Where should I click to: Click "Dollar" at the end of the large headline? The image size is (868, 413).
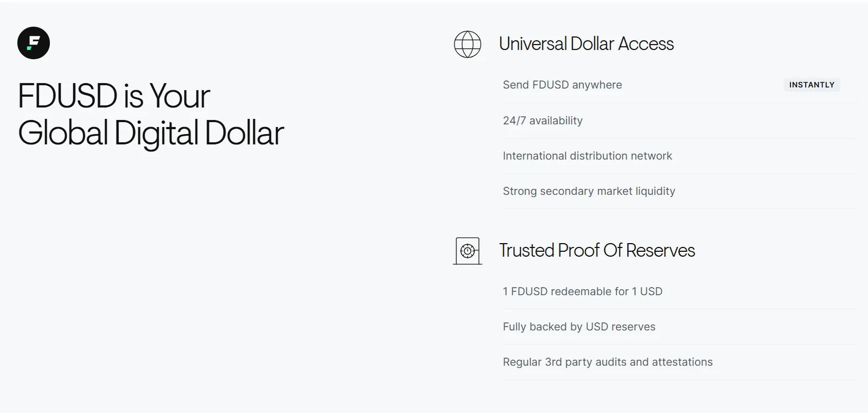(244, 133)
